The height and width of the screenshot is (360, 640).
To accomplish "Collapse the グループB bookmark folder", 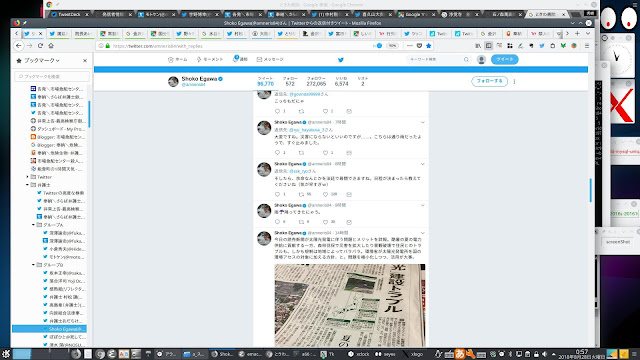I will (x=33, y=265).
